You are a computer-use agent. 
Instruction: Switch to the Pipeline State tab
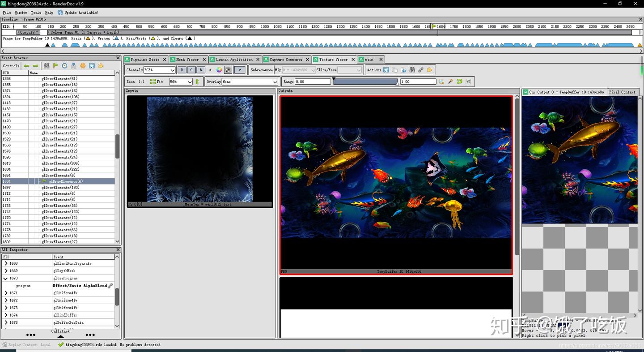[144, 59]
